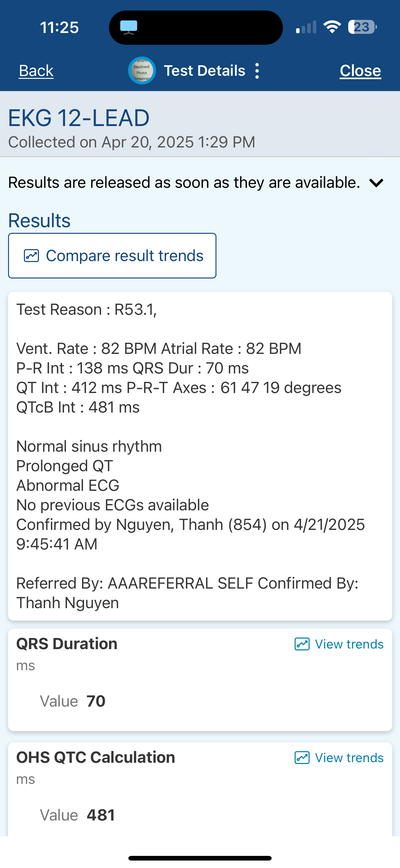Tap the patient photo avatar
The image size is (400, 868).
pos(142,71)
